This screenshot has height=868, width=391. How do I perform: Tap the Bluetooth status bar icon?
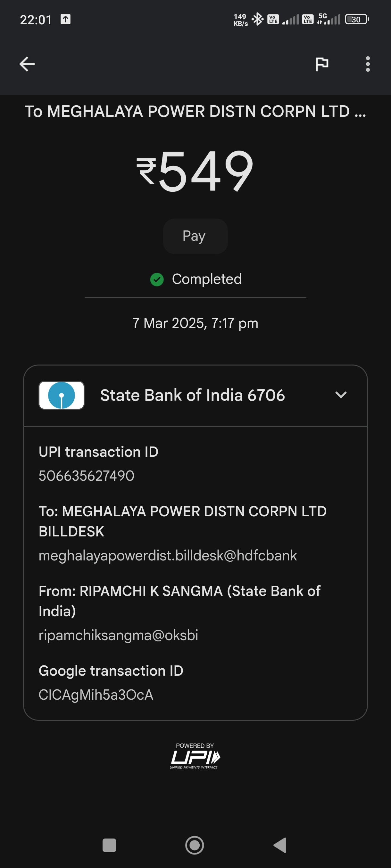click(257, 19)
